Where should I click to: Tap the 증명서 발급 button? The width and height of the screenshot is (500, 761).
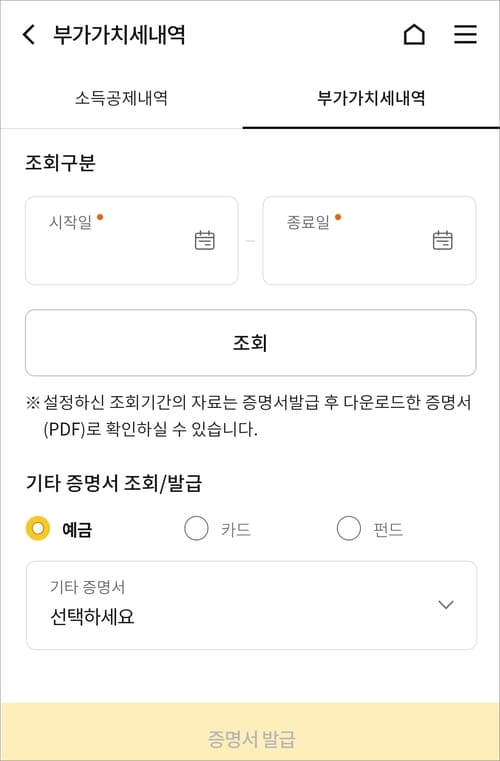[x=250, y=732]
